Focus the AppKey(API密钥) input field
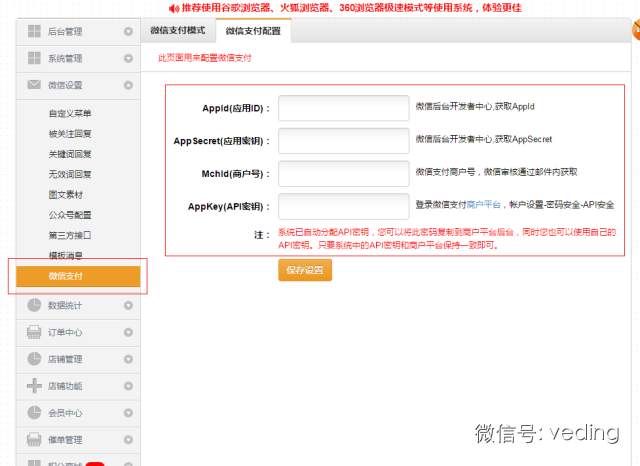The height and width of the screenshot is (466, 640). click(x=344, y=206)
